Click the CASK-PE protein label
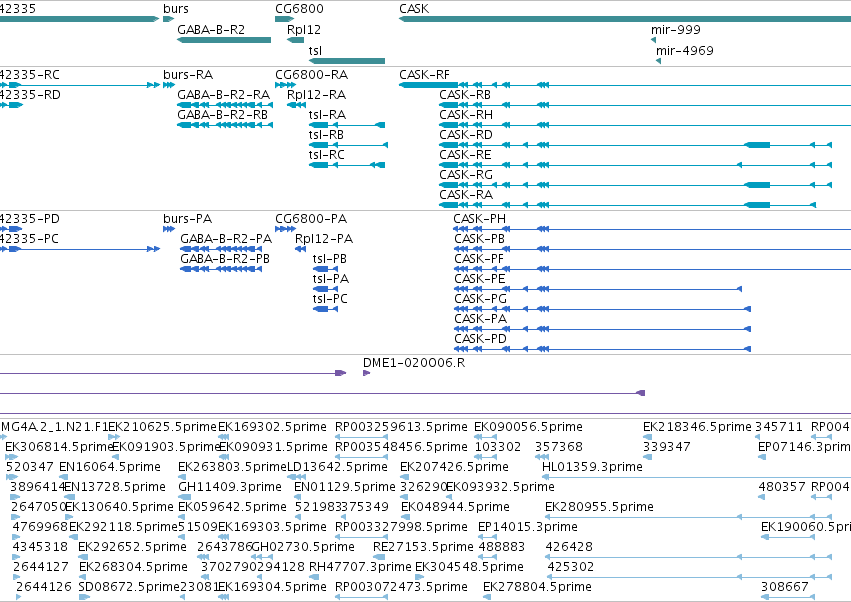 pyautogui.click(x=480, y=279)
